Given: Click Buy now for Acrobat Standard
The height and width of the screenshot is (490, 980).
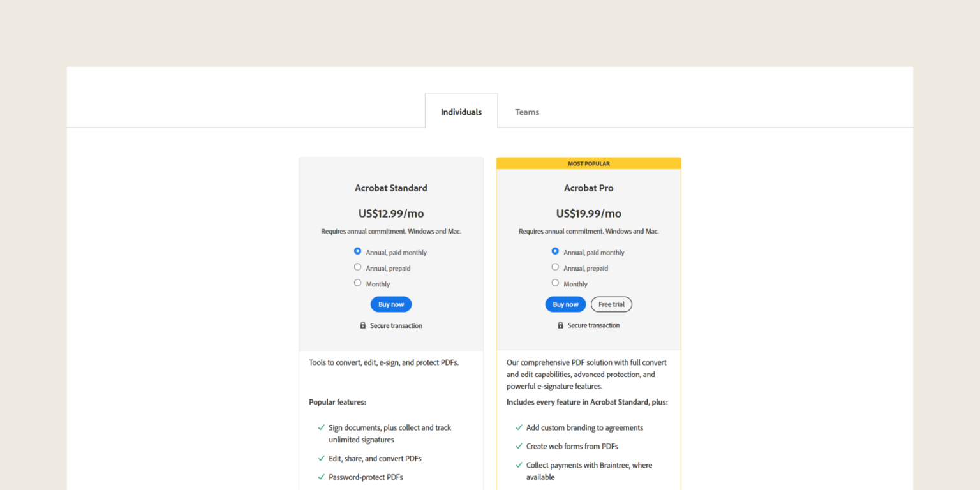Looking at the screenshot, I should pyautogui.click(x=390, y=304).
